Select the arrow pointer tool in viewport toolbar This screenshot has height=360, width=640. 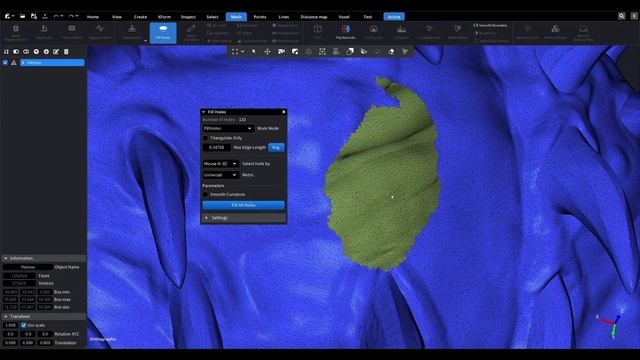(x=253, y=51)
